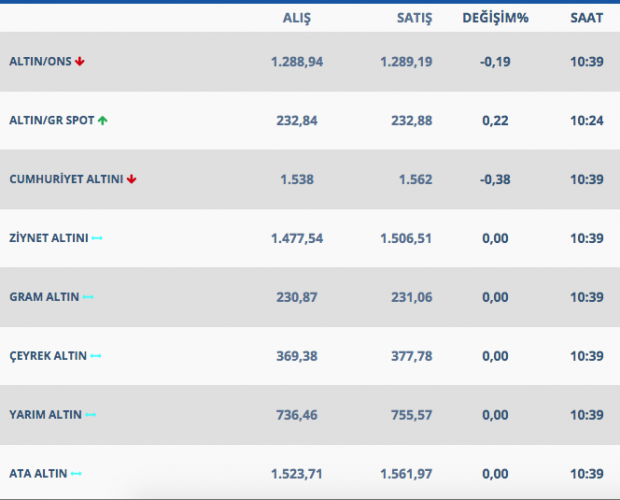
Task: Click the red down arrow beside ALTIN/ONS
Action: coord(80,61)
